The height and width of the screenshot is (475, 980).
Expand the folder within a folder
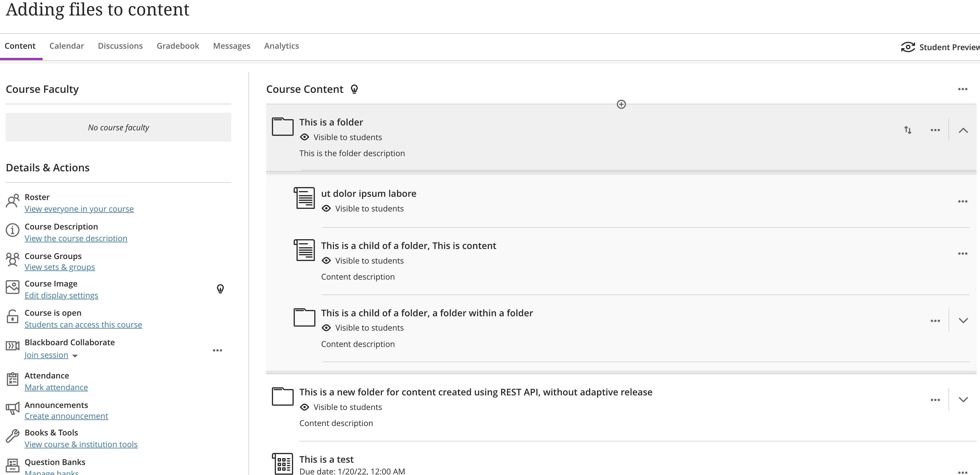pos(963,321)
